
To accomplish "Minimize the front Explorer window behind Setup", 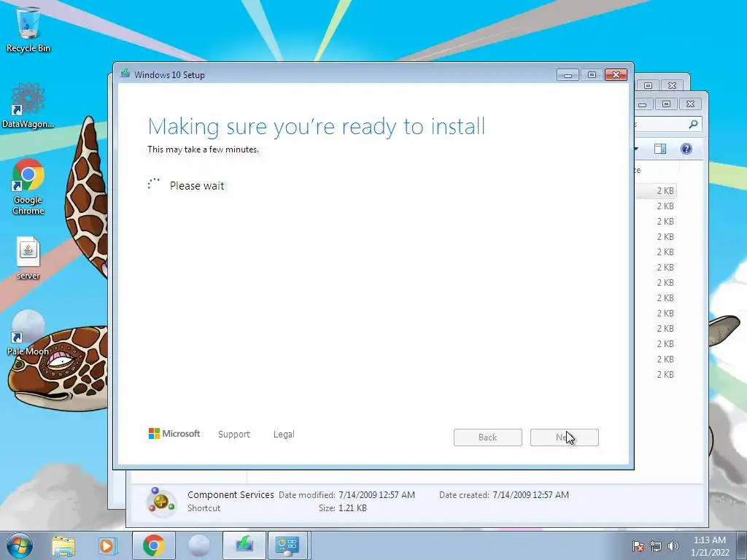I will point(643,104).
